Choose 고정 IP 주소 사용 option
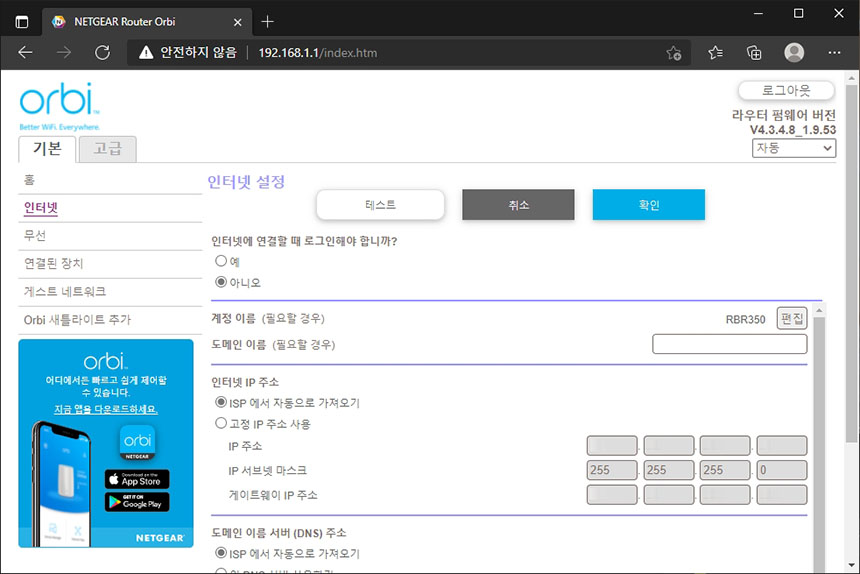Screen dimensions: 860x574 coord(220,423)
